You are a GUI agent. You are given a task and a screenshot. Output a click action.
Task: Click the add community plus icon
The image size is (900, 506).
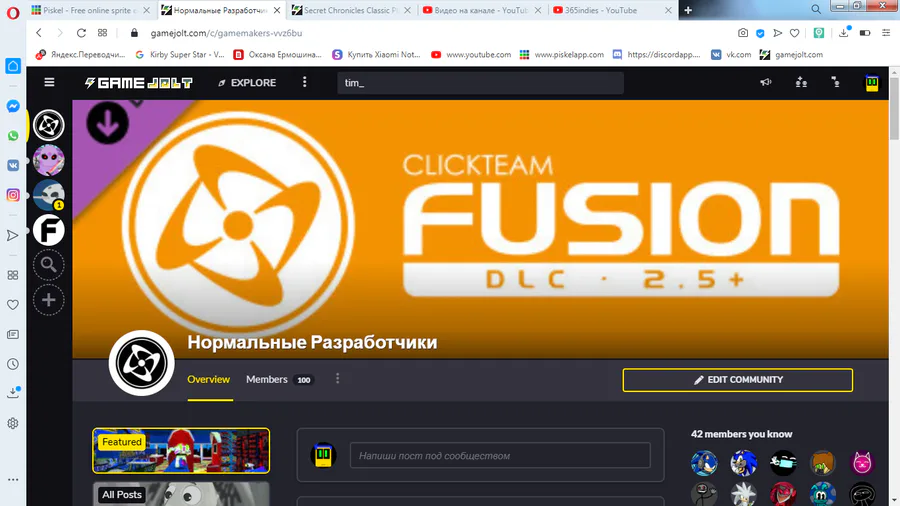[49, 300]
